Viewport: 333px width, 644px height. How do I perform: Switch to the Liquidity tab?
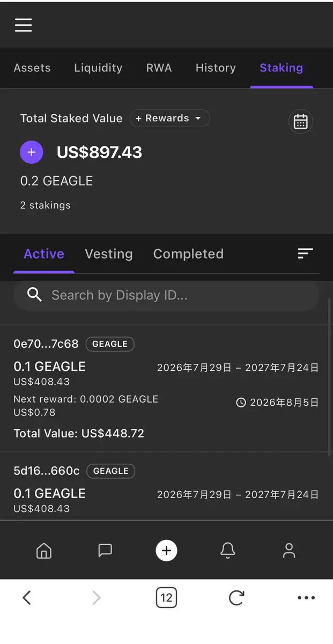tap(98, 68)
